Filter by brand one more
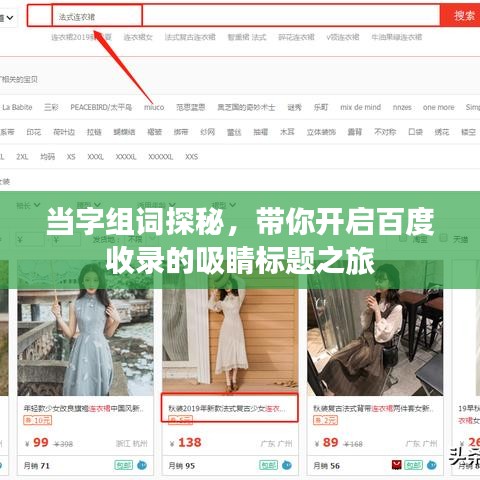The height and width of the screenshot is (480, 480). tap(439, 107)
